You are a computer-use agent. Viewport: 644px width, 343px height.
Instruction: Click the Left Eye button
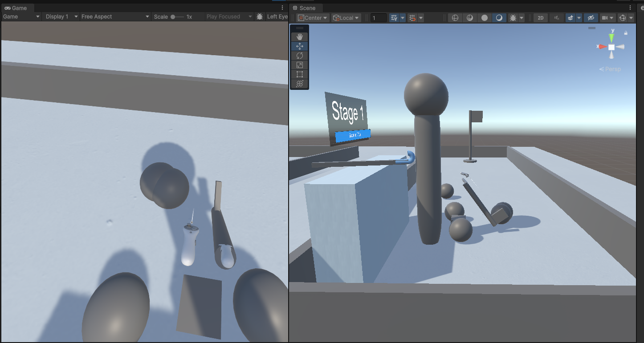pos(277,16)
